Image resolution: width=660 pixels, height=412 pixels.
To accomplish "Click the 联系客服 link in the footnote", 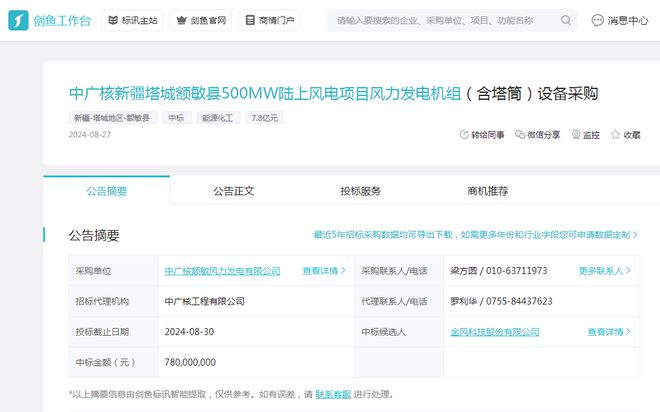I will pos(333,394).
